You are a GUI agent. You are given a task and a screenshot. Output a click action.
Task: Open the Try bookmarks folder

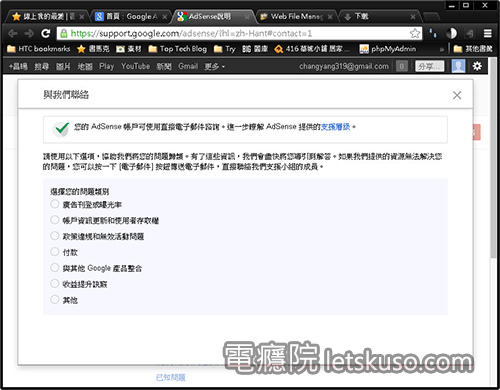(225, 49)
